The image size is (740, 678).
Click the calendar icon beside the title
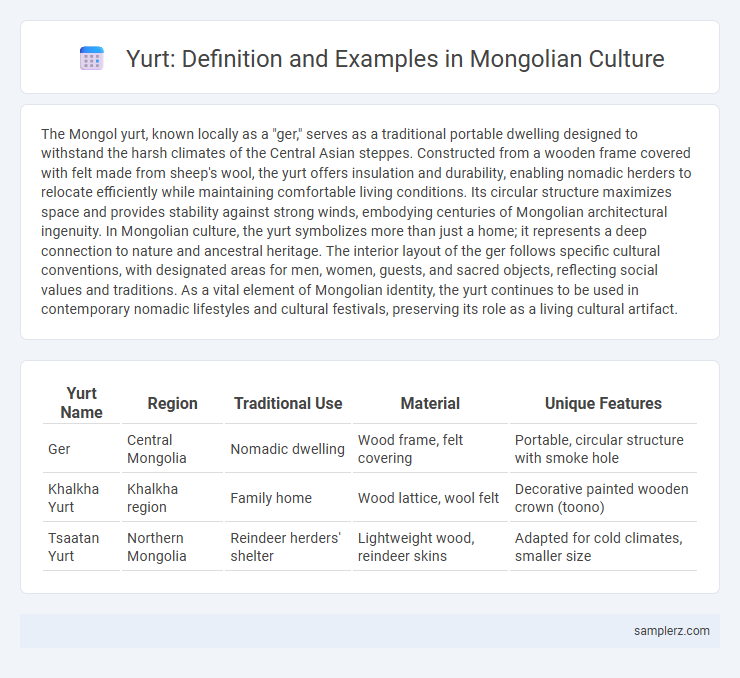coord(92,59)
